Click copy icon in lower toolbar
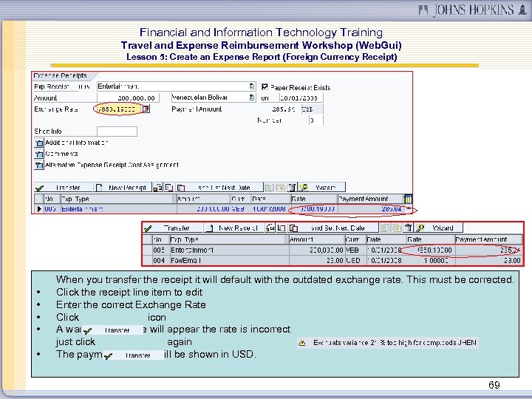Screen dimensions: 532x399 click(282, 228)
